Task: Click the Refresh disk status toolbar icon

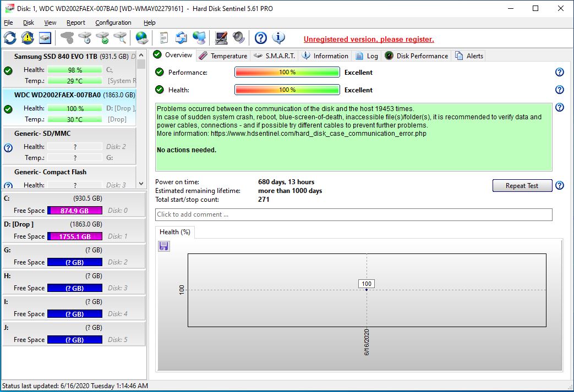Action: (x=10, y=38)
